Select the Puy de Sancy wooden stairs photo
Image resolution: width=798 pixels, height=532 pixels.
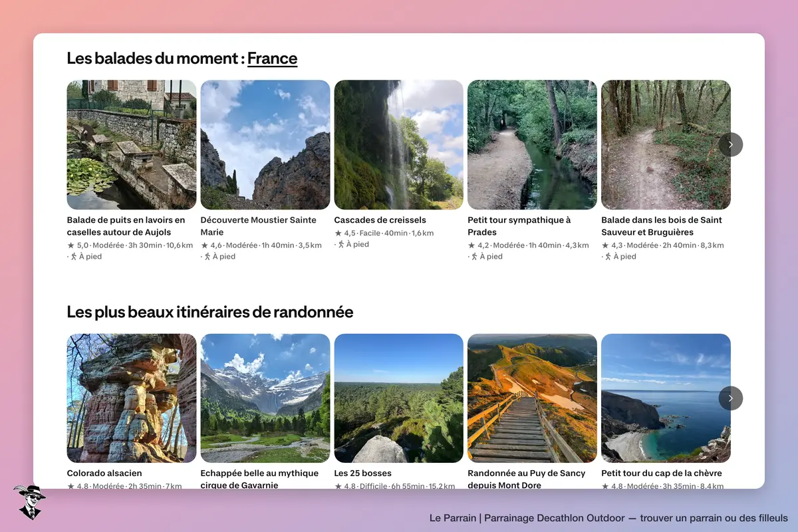(x=533, y=398)
